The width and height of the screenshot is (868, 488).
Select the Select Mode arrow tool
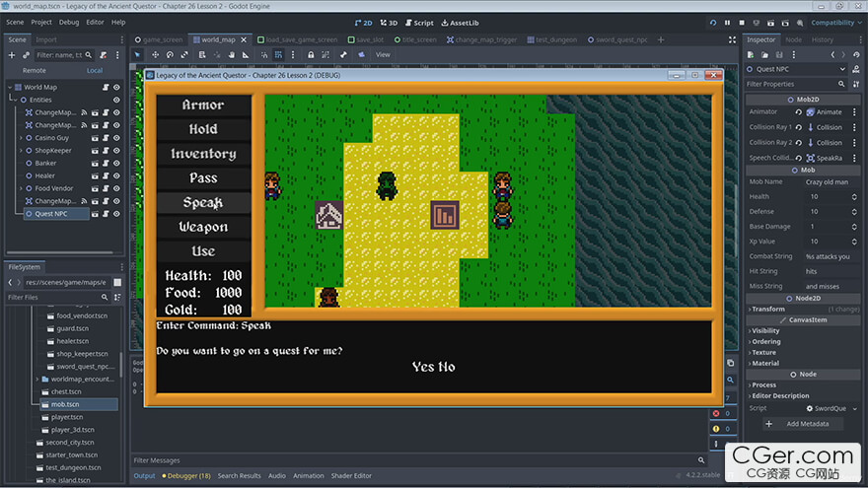click(x=137, y=55)
